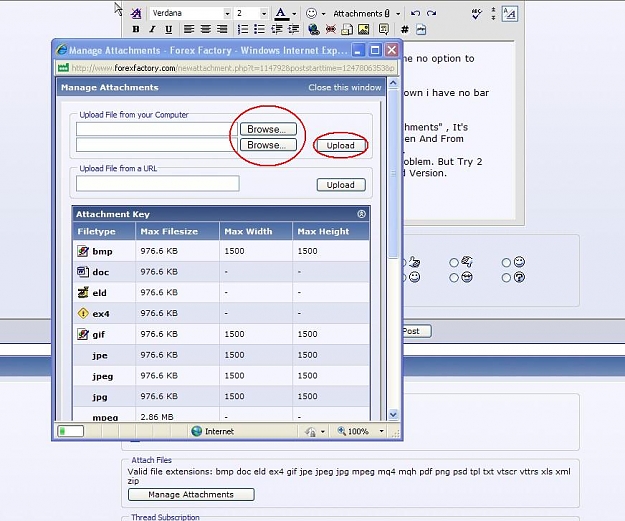
Task: Align text left in the editor
Action: [x=189, y=29]
